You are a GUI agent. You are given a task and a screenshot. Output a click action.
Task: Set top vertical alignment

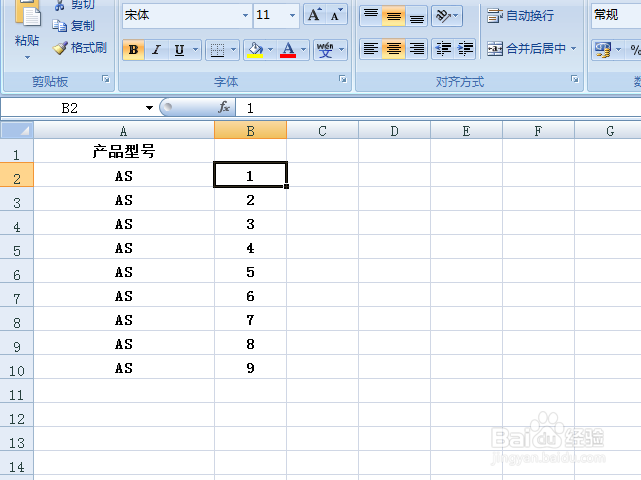(x=371, y=16)
